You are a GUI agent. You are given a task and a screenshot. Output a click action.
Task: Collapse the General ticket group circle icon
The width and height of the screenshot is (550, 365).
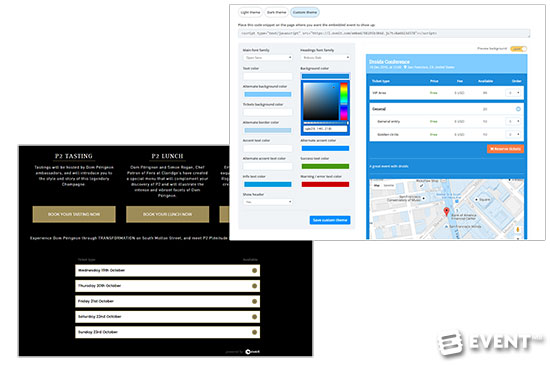click(518, 109)
